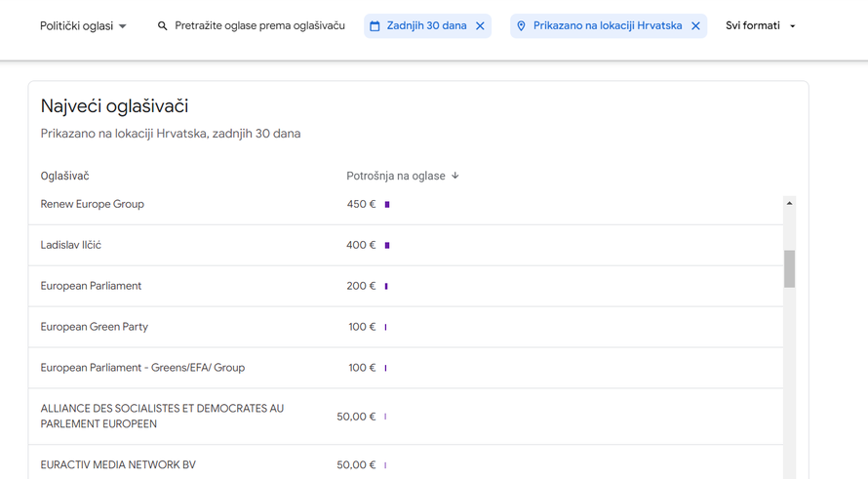Remove the Zadnjih 30 dana filter
This screenshot has height=479, width=868.
tap(480, 26)
